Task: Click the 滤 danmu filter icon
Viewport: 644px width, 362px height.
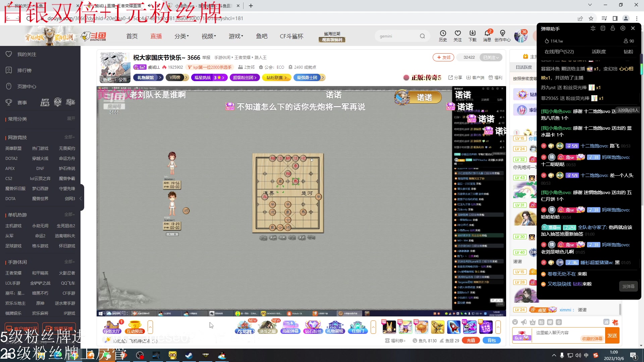Action: pyautogui.click(x=606, y=322)
